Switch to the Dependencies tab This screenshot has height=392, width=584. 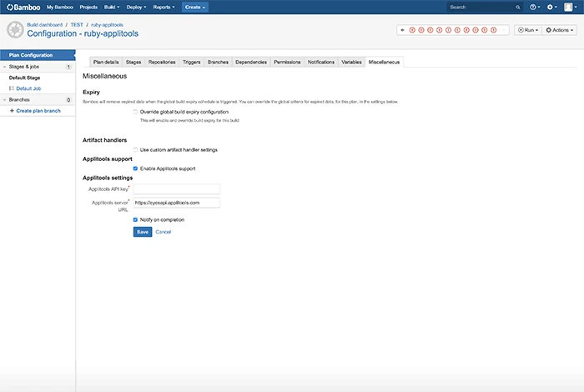pyautogui.click(x=251, y=63)
